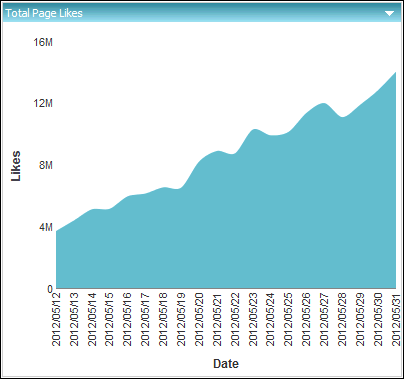Select the Date axis title
This screenshot has height=379, width=404.
(x=226, y=363)
